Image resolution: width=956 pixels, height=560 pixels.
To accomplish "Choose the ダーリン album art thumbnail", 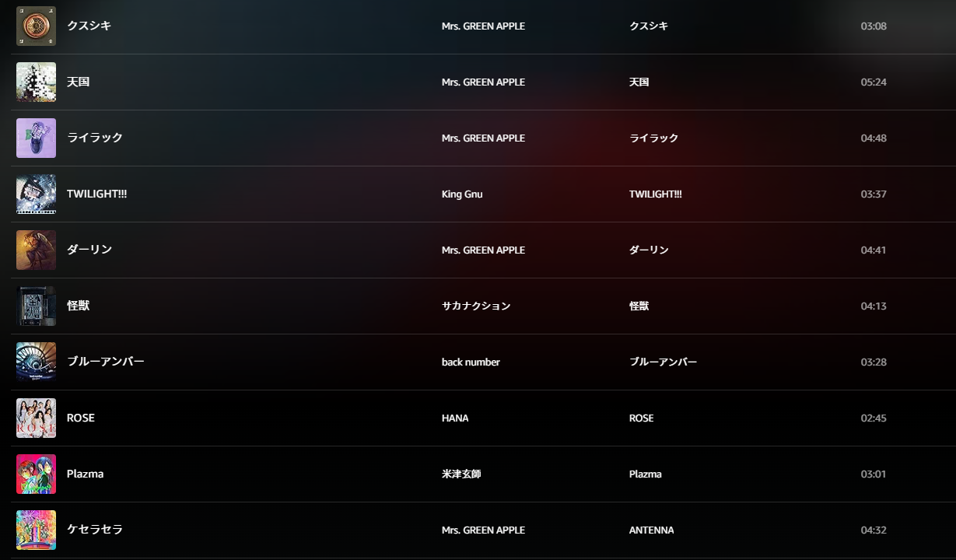I will click(x=36, y=250).
